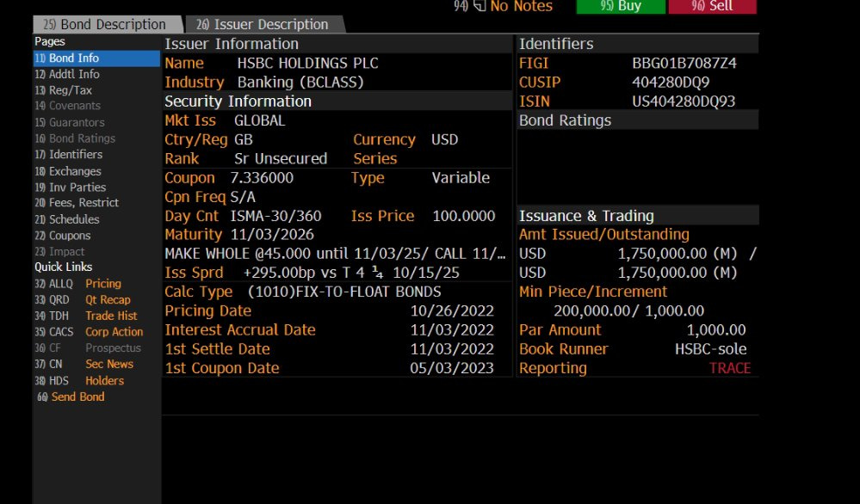Click the red Sell button
This screenshot has width=860, height=504.
coord(712,6)
